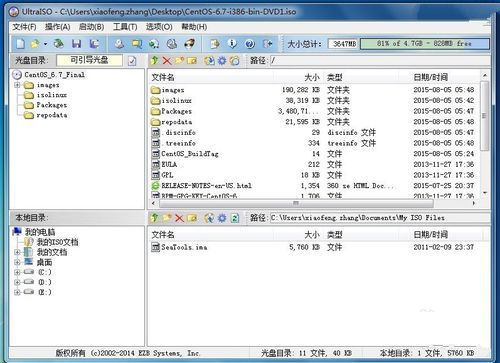500x363 pixels.
Task: Open the 文件(F) menu
Action: (24, 27)
